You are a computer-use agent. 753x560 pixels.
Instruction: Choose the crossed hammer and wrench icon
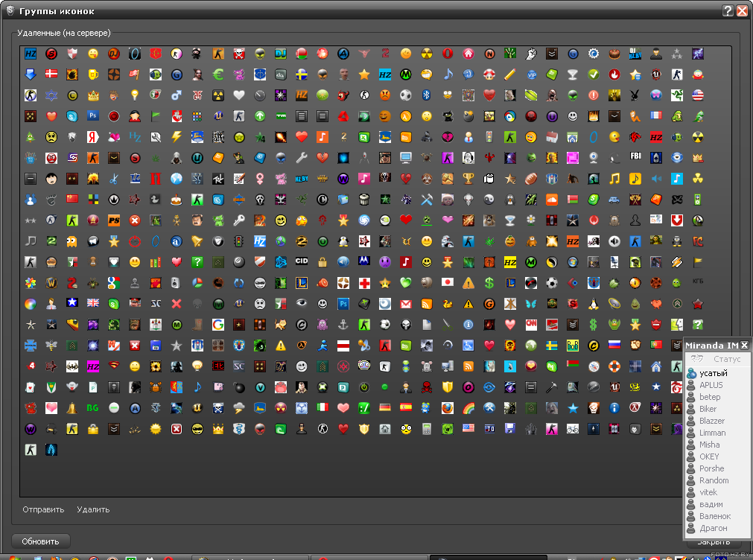[427, 200]
